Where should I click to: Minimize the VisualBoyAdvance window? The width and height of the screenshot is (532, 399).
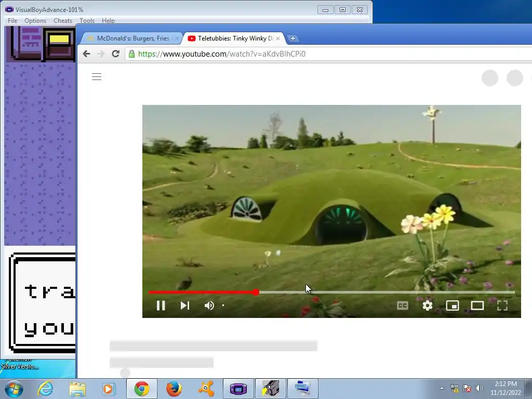(x=325, y=10)
